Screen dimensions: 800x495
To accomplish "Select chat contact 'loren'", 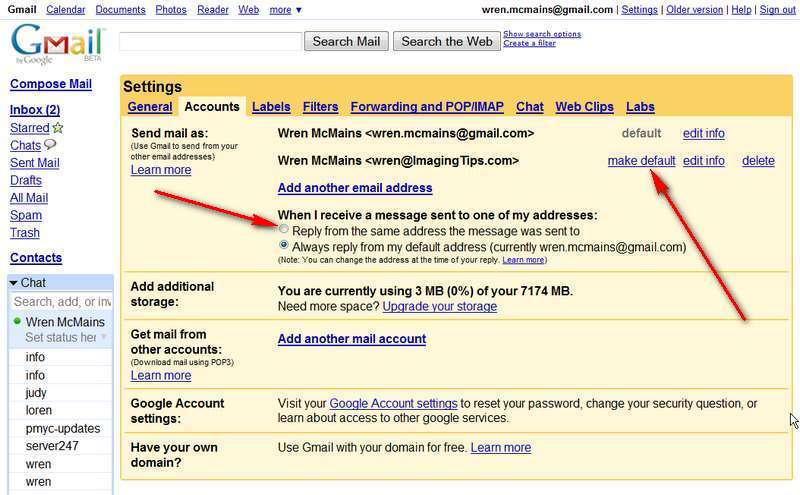I will coord(39,410).
